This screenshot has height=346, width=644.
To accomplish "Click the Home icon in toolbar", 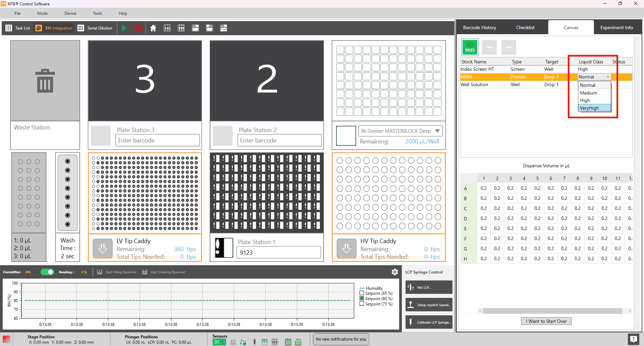I will point(153,28).
